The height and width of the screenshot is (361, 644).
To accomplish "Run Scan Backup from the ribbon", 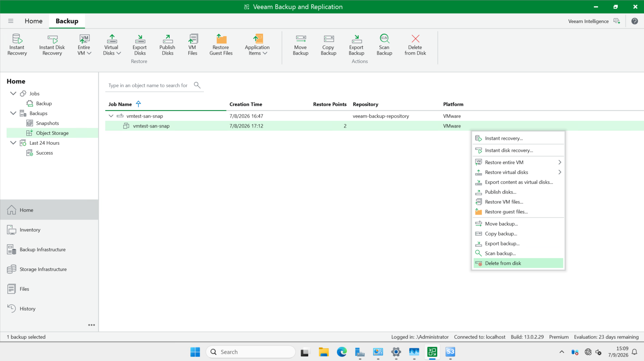I will click(x=384, y=44).
